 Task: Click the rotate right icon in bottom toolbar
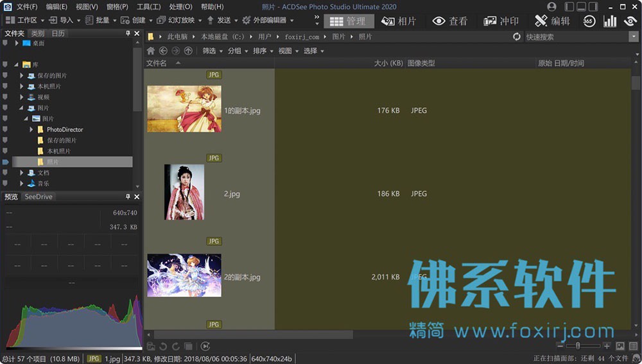coord(176,347)
